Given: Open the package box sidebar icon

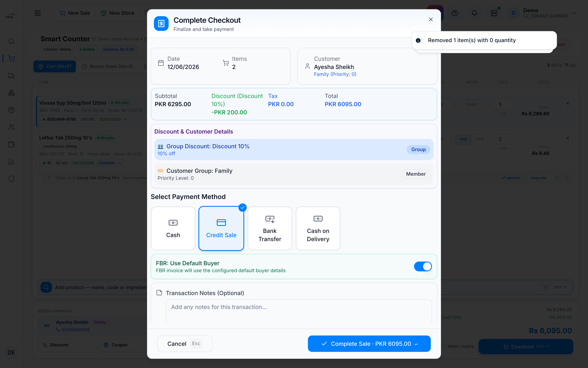Looking at the screenshot, I should 11,110.
